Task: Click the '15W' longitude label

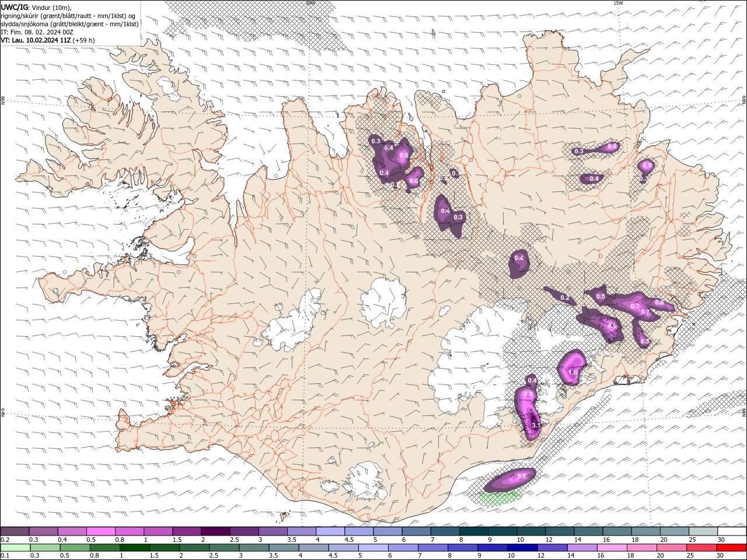Action: click(618, 3)
